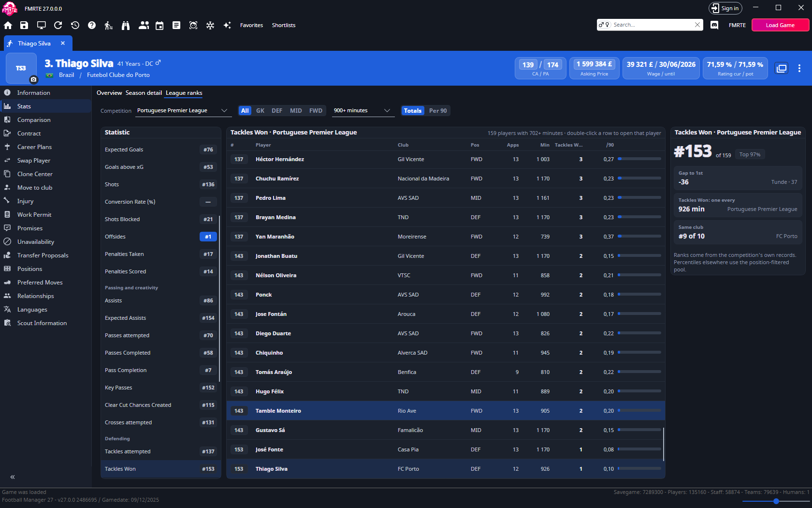Open the people group icon in the toolbar
This screenshot has width=812, height=508.
[144, 25]
